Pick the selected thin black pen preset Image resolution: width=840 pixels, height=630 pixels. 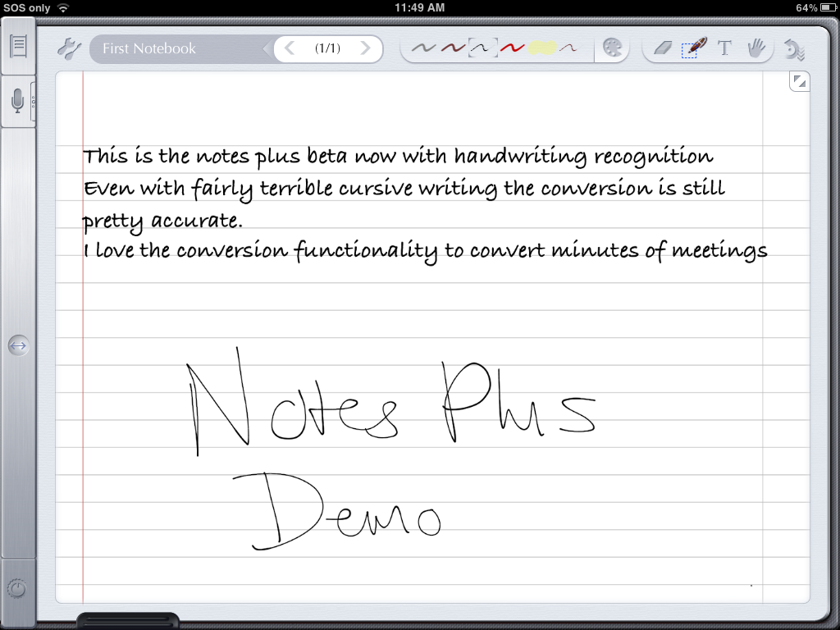[x=482, y=48]
